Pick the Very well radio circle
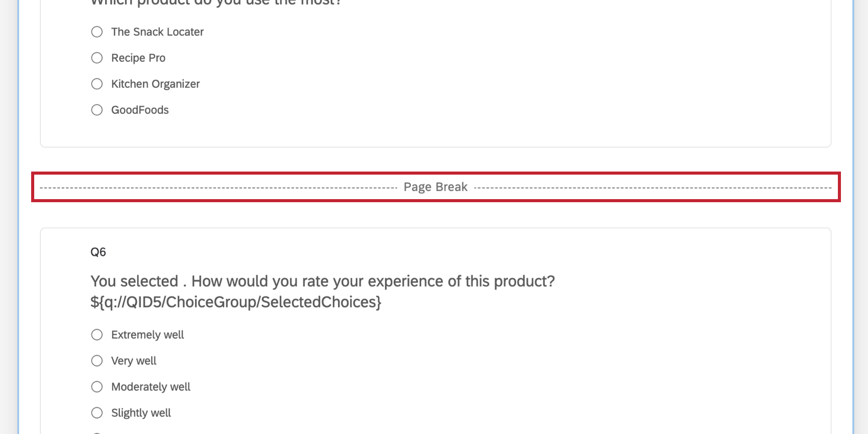 point(97,360)
